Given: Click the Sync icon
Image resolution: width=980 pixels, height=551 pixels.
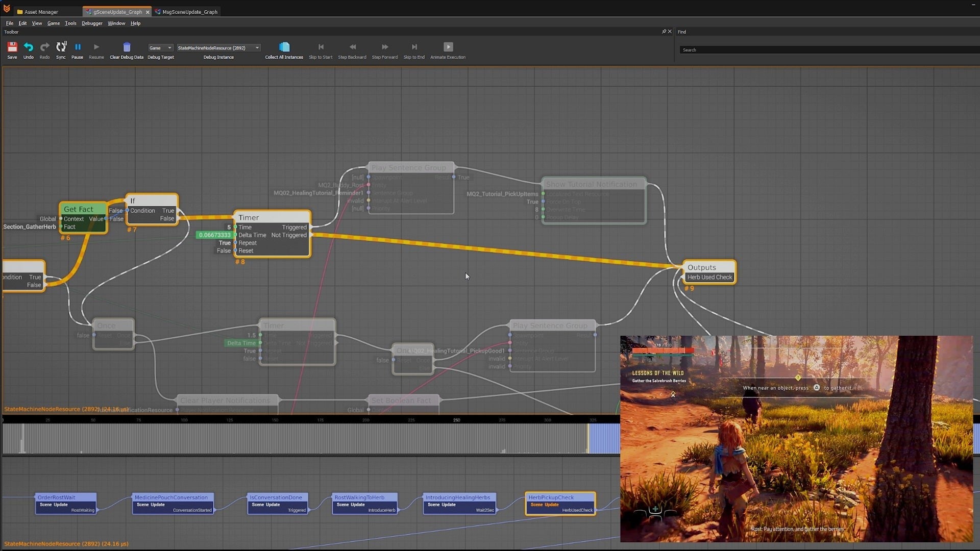Looking at the screenshot, I should tap(61, 47).
